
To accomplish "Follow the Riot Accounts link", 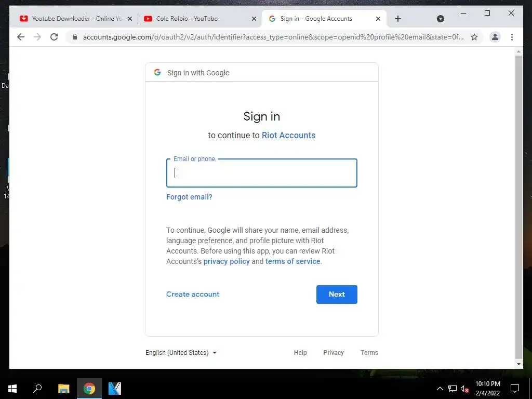I will pos(288,135).
